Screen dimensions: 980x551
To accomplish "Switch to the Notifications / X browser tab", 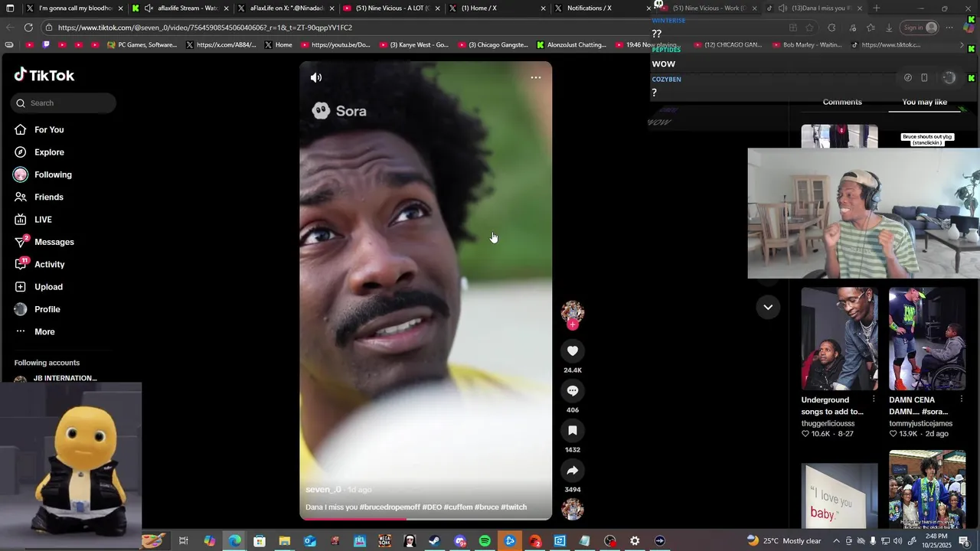I will pyautogui.click(x=602, y=8).
